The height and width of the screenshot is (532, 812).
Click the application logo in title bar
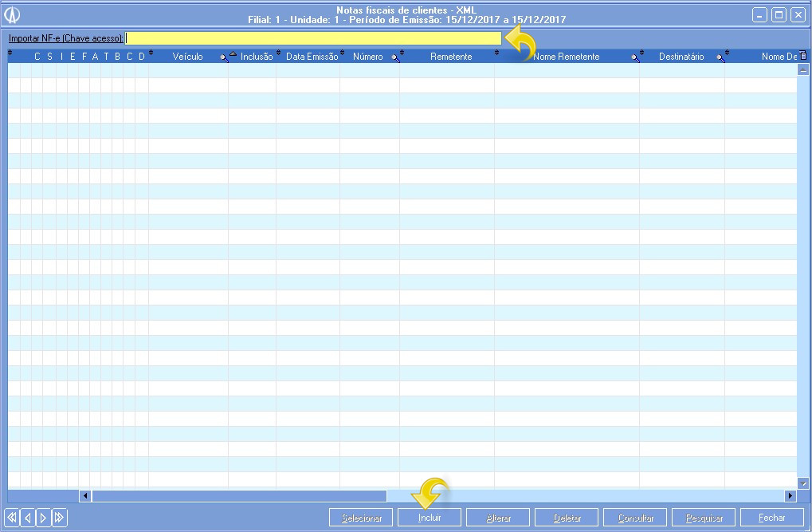point(13,14)
